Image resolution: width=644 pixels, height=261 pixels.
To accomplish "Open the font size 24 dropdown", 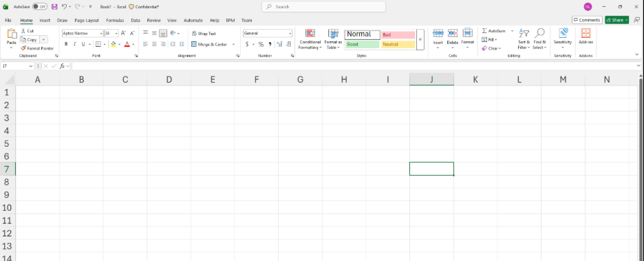I will tap(117, 33).
